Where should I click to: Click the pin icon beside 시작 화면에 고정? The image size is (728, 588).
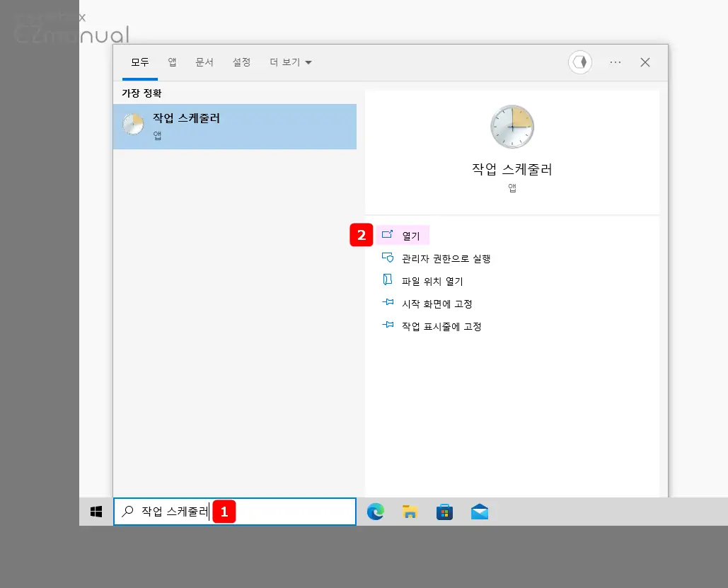click(x=388, y=302)
